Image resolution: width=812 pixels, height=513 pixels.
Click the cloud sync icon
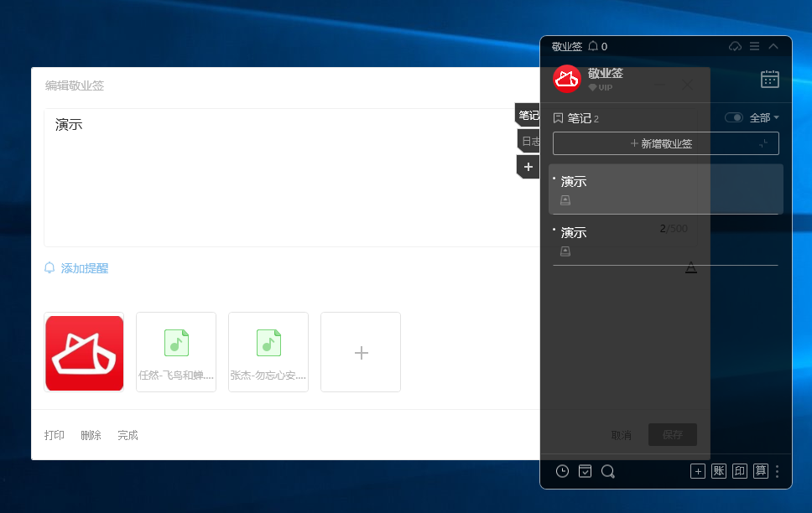point(735,46)
